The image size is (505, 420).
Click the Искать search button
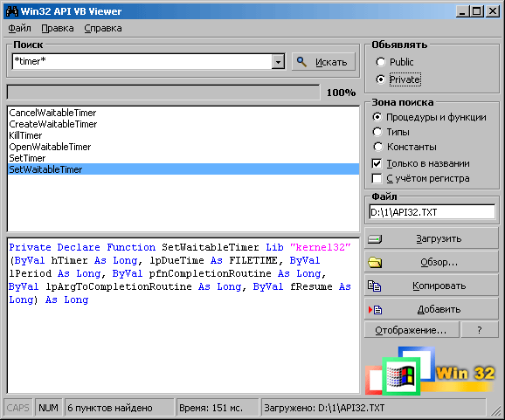323,61
